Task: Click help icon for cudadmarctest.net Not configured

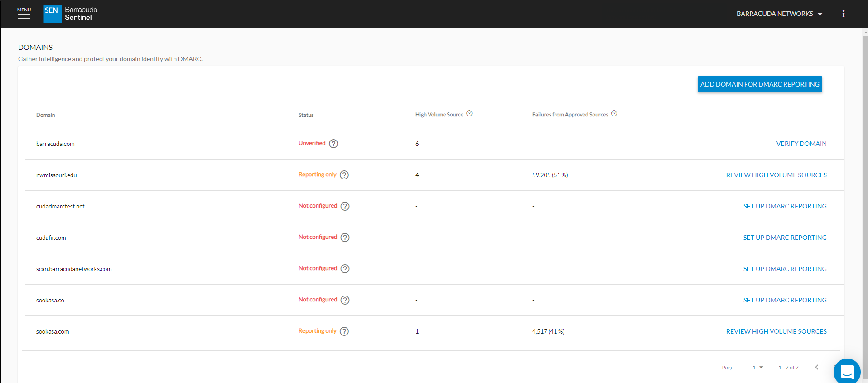Action: pos(345,206)
